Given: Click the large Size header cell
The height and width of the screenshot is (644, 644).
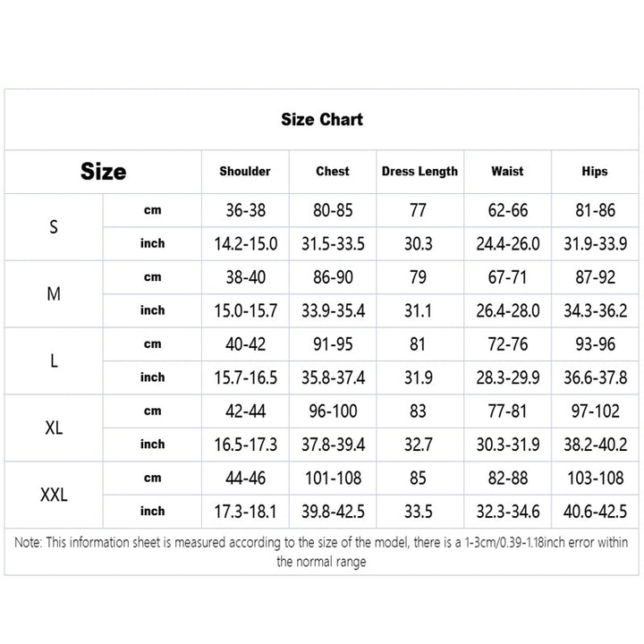Looking at the screenshot, I should (x=103, y=171).
